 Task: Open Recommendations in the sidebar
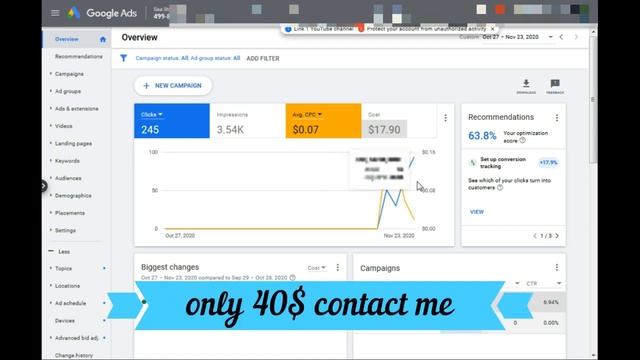(x=79, y=56)
